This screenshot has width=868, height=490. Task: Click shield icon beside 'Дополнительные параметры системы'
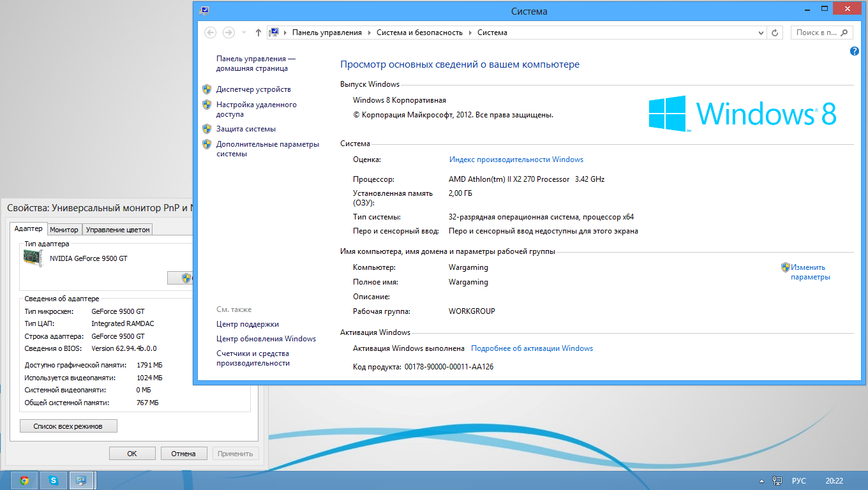(x=207, y=144)
